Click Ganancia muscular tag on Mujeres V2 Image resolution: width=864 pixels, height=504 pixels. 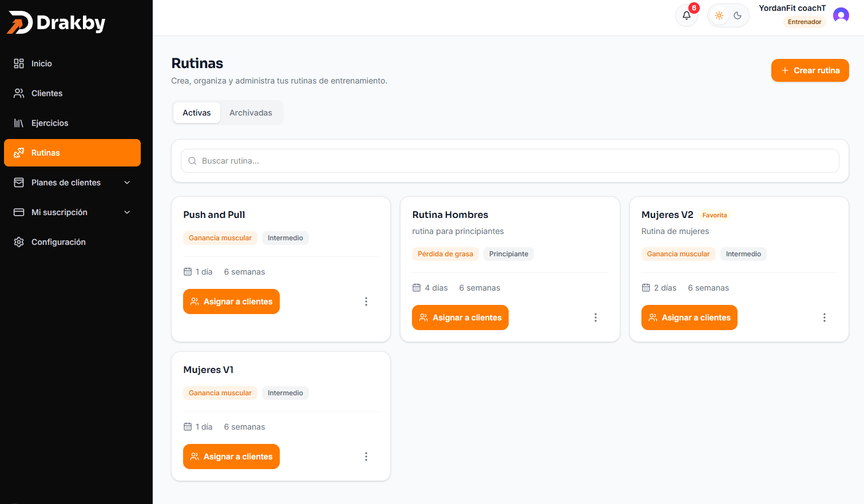[x=678, y=254]
